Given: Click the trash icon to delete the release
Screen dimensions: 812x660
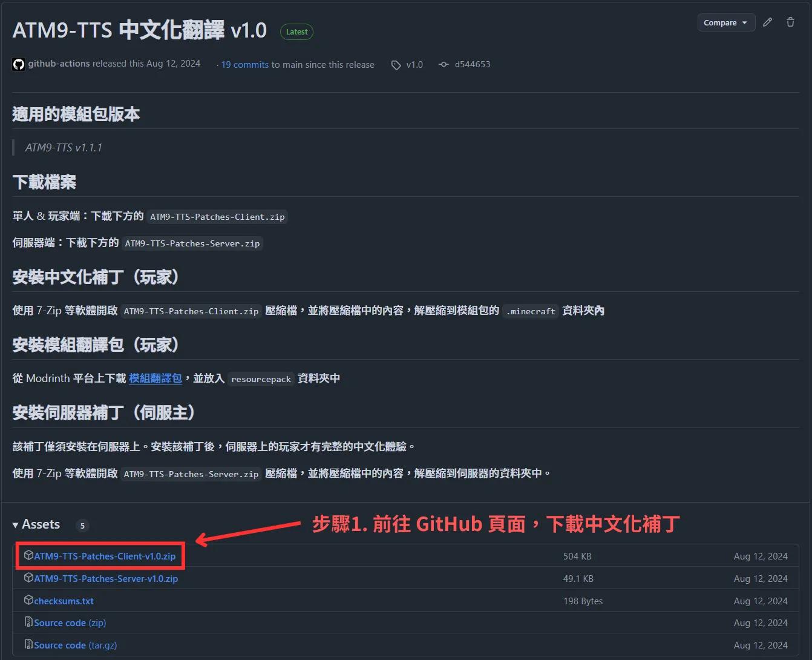Looking at the screenshot, I should [790, 22].
